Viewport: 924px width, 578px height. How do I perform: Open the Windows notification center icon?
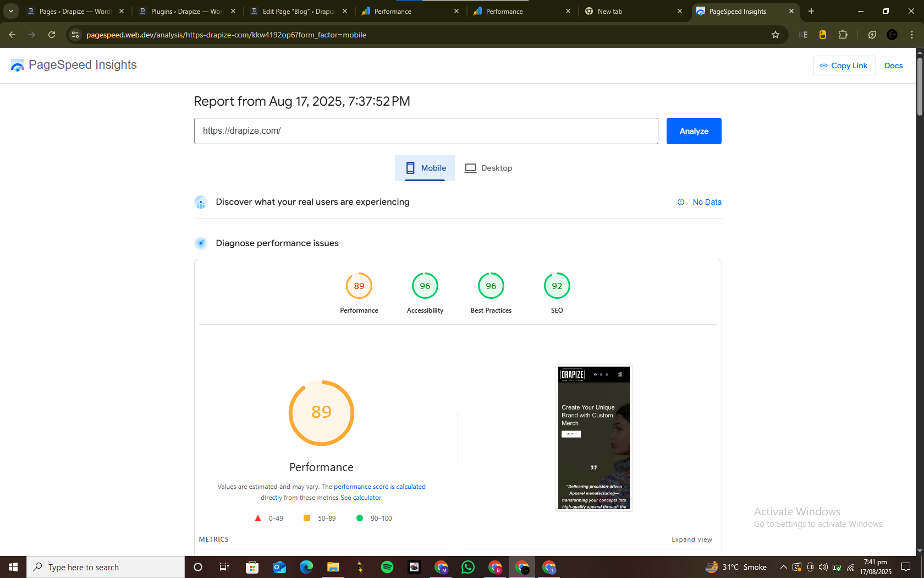click(906, 567)
